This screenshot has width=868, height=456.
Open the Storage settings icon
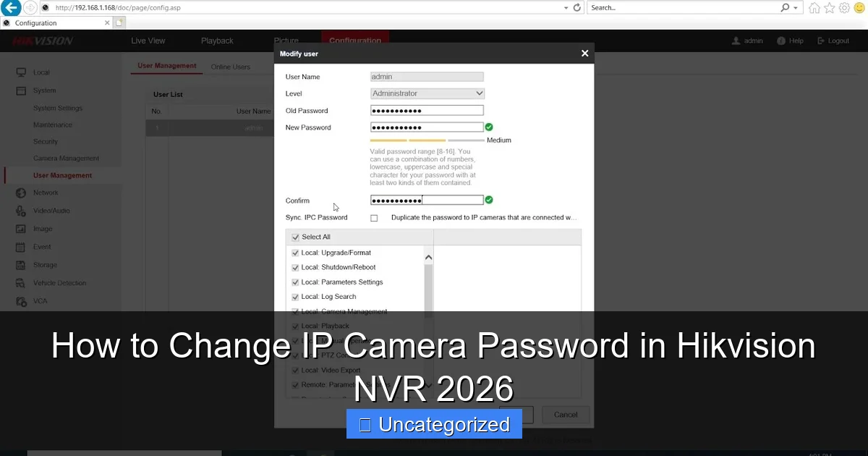21,265
